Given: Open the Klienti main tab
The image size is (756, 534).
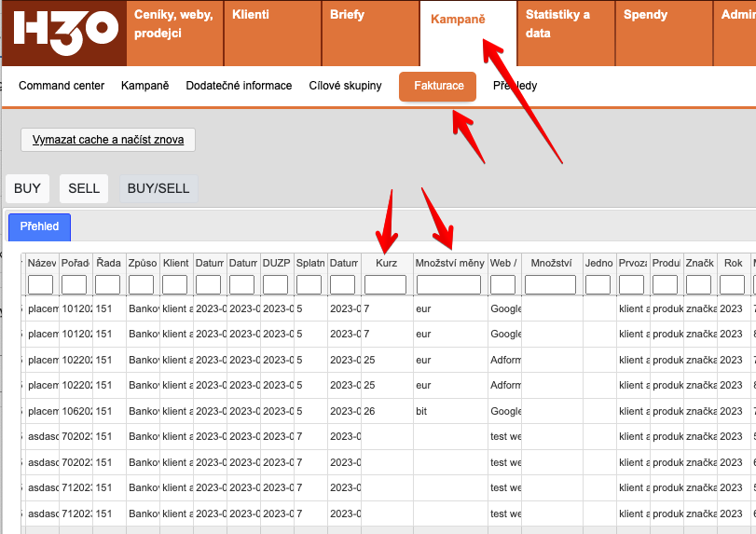Looking at the screenshot, I should [x=250, y=15].
